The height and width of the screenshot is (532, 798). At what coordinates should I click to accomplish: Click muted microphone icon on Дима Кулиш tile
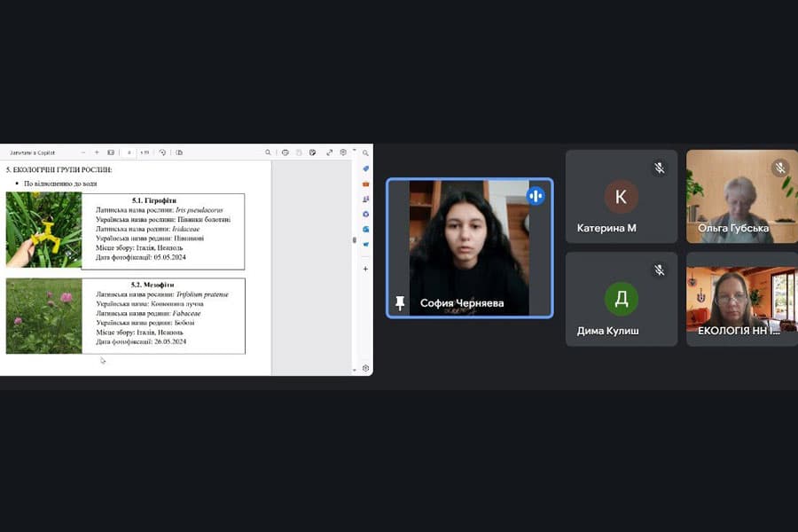[659, 270]
